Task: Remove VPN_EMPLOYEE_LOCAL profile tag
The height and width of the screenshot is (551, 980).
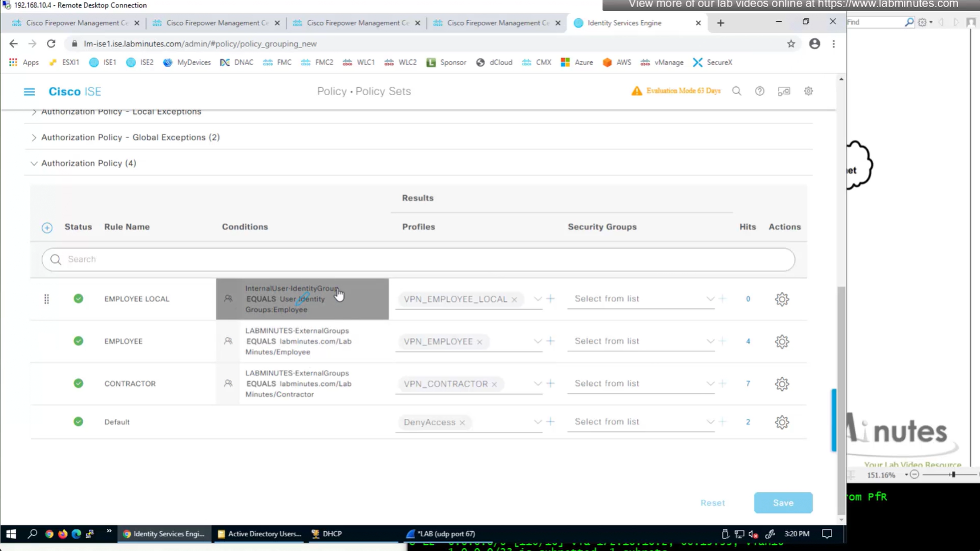Action: pyautogui.click(x=514, y=300)
